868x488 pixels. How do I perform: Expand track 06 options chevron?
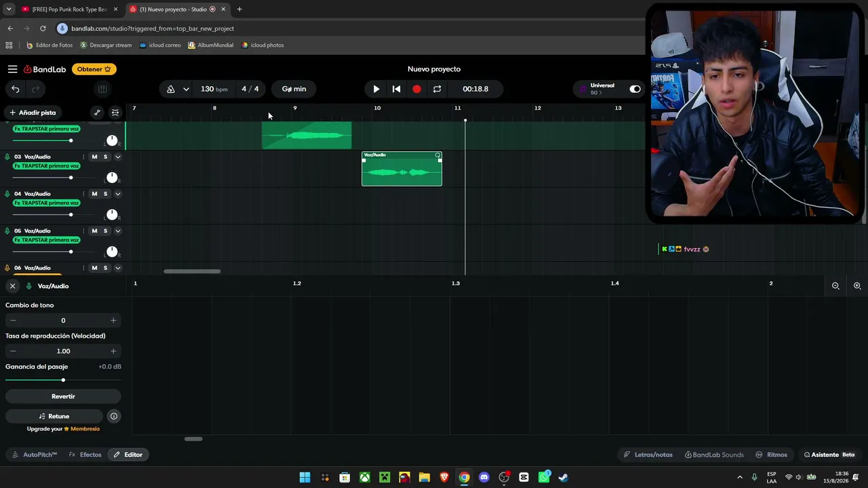(117, 268)
